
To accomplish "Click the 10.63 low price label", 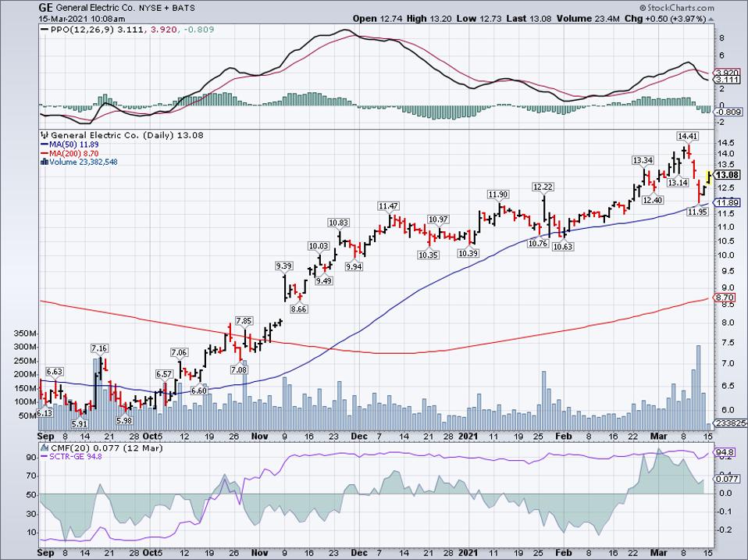I will [x=563, y=247].
